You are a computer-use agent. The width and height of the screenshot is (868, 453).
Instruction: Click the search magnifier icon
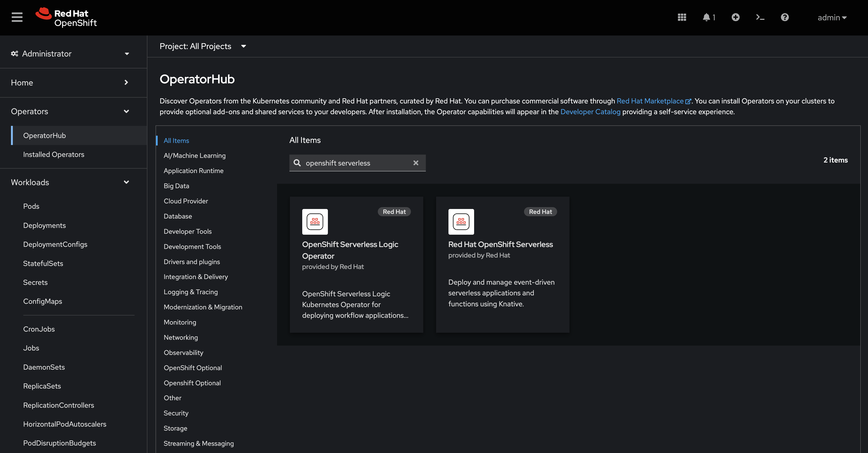point(297,163)
